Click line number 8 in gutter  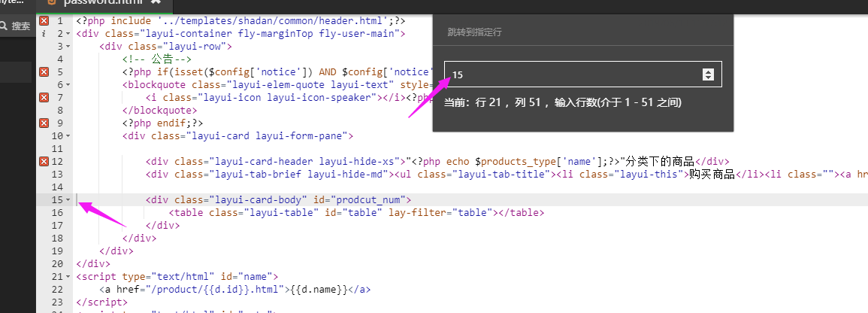(60, 111)
